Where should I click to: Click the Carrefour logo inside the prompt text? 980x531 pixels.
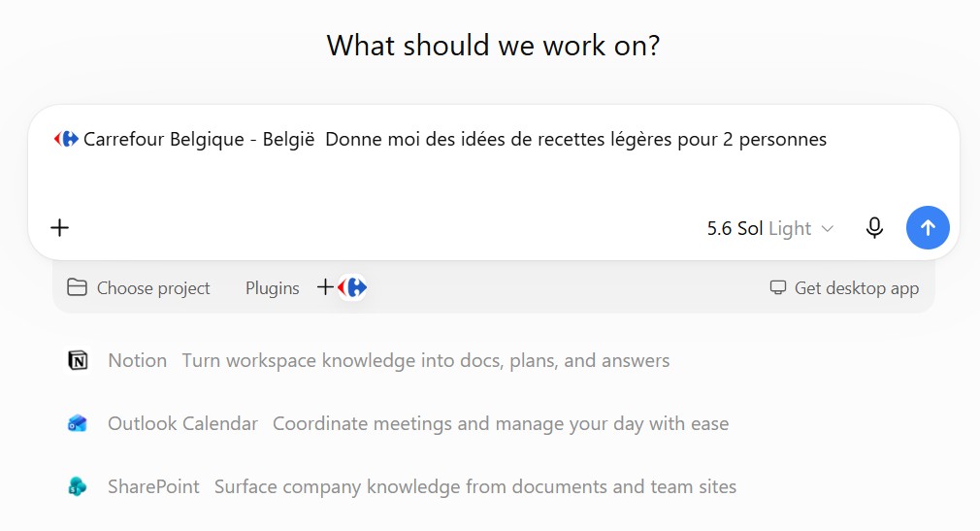click(66, 139)
